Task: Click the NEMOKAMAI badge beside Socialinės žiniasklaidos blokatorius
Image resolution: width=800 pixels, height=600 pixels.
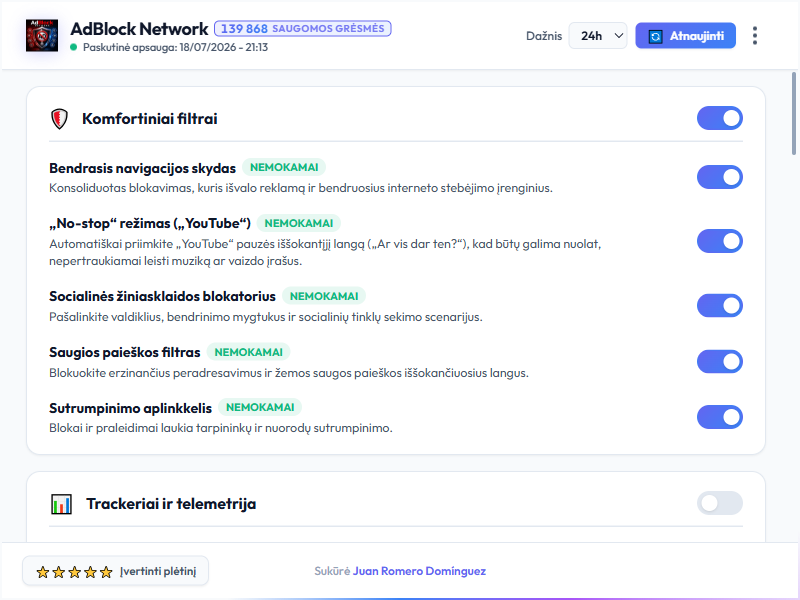Action: (x=323, y=296)
